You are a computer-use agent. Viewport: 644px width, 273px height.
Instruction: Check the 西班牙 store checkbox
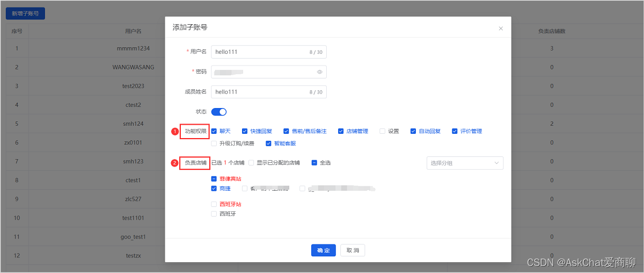point(214,214)
